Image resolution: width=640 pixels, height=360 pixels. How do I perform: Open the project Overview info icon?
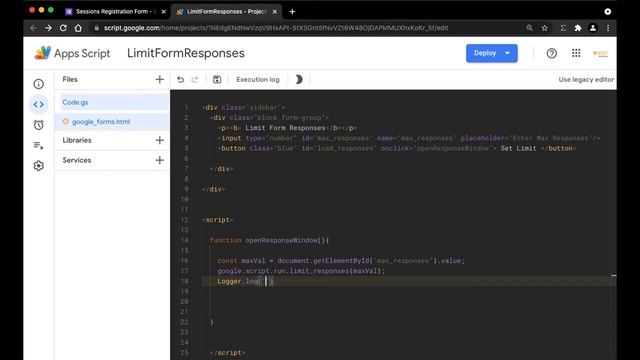click(x=38, y=84)
